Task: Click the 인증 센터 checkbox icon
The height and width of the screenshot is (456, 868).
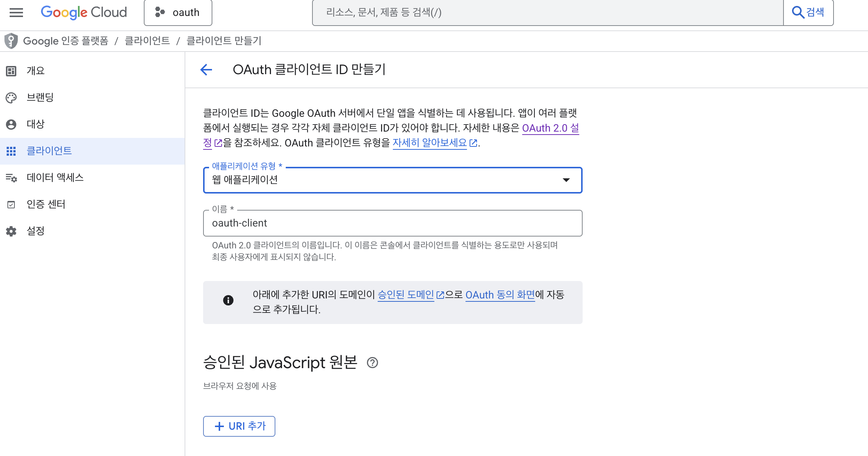Action: click(11, 205)
